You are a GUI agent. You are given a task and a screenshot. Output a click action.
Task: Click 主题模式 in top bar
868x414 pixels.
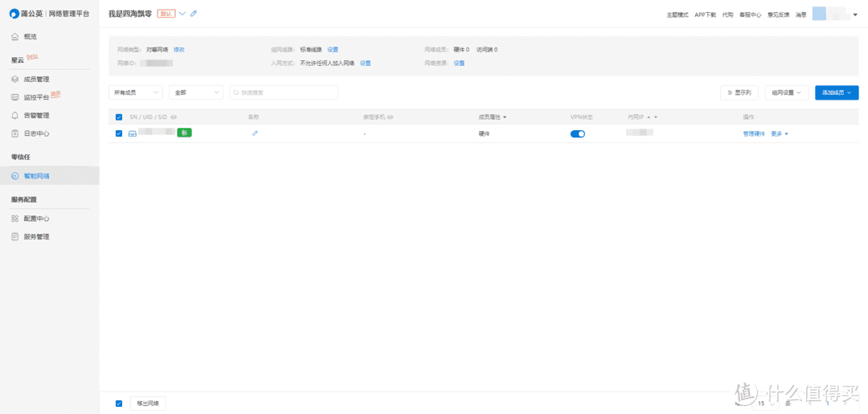tap(677, 15)
